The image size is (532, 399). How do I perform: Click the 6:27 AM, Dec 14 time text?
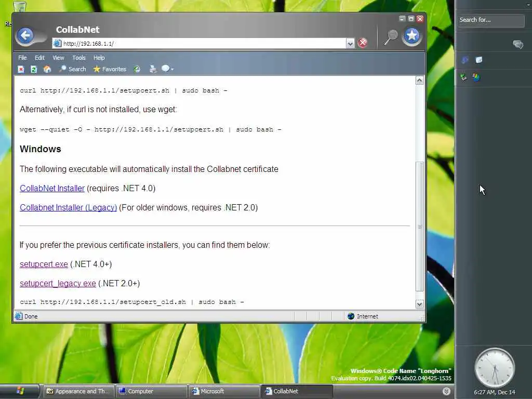coord(495,392)
